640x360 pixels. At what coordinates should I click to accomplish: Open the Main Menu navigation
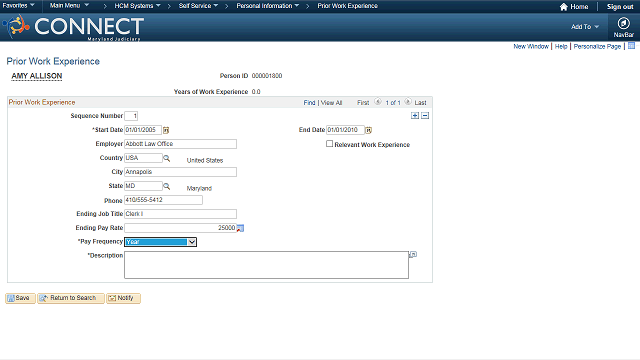point(69,6)
